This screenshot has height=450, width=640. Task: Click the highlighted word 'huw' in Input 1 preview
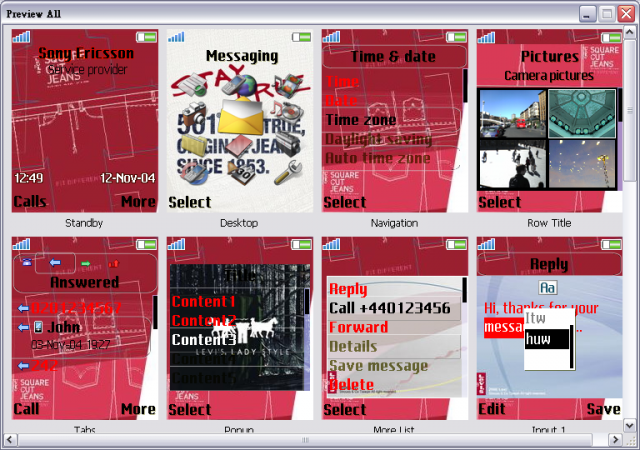pos(547,339)
